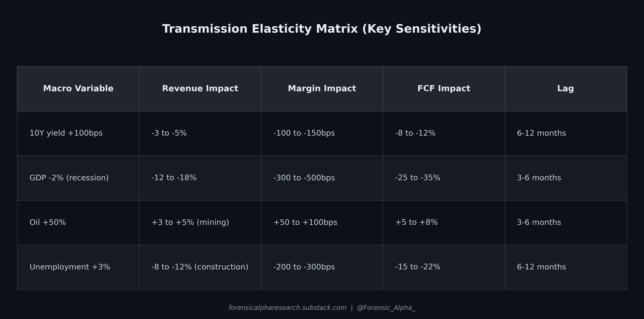
Task: Click the +50 to +100bps margin cell
Action: click(x=322, y=223)
